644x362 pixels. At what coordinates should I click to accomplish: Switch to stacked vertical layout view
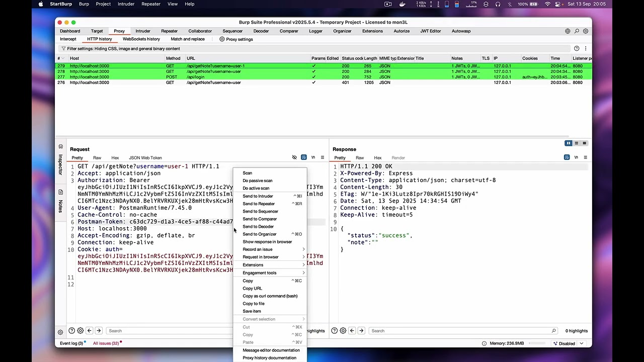pos(577,143)
